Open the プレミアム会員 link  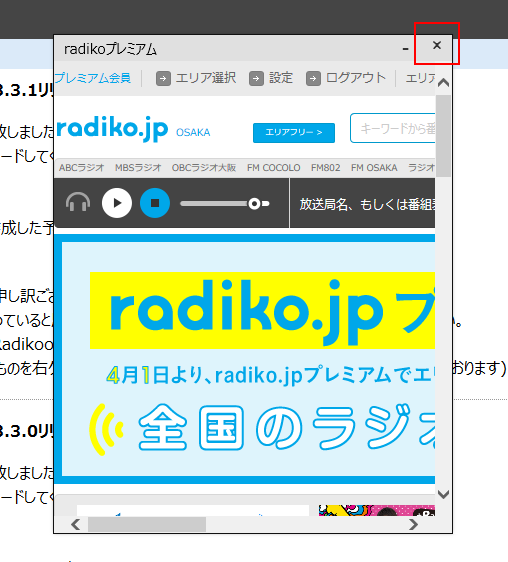pos(93,78)
